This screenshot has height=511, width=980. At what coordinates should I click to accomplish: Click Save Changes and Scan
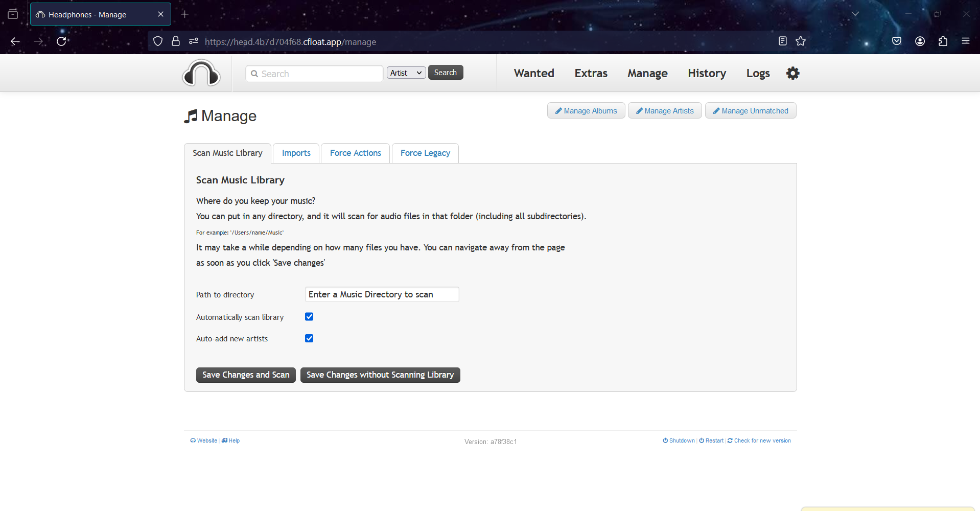click(x=246, y=375)
